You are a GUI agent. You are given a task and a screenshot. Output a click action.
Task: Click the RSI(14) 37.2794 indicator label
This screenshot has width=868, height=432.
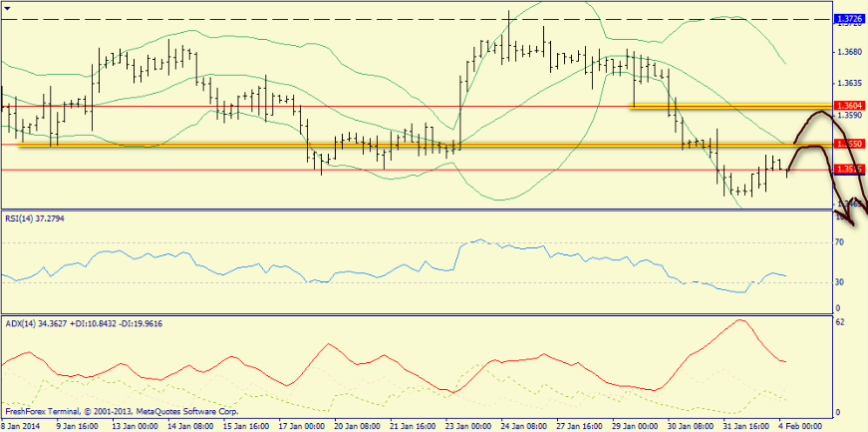click(34, 218)
